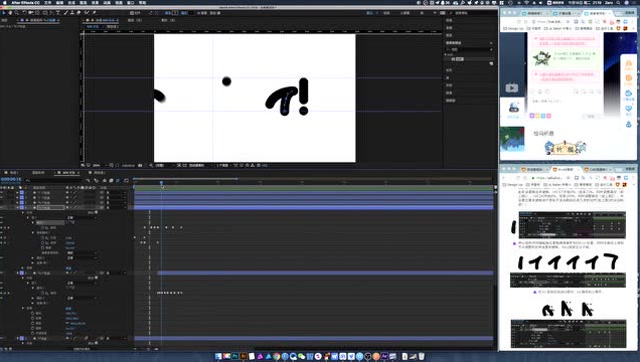Click the timeline layer search field
Screen dimensions: 640x362
[x=54, y=181]
